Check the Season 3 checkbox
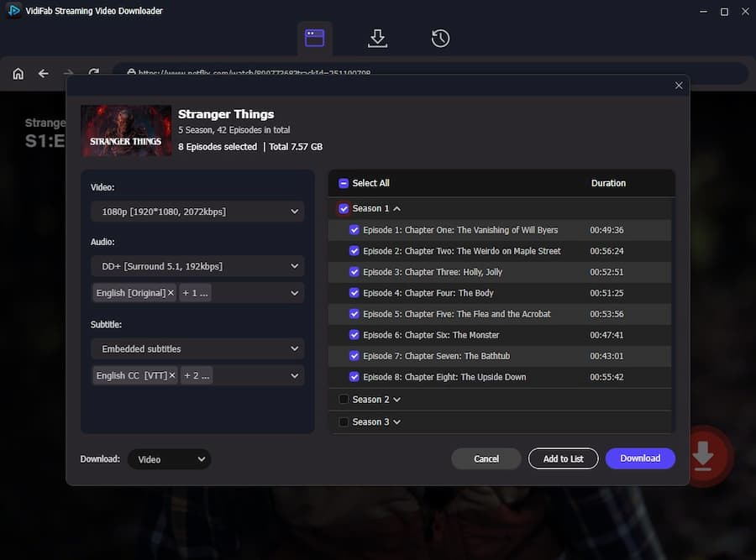Viewport: 756px width, 560px height. (343, 421)
